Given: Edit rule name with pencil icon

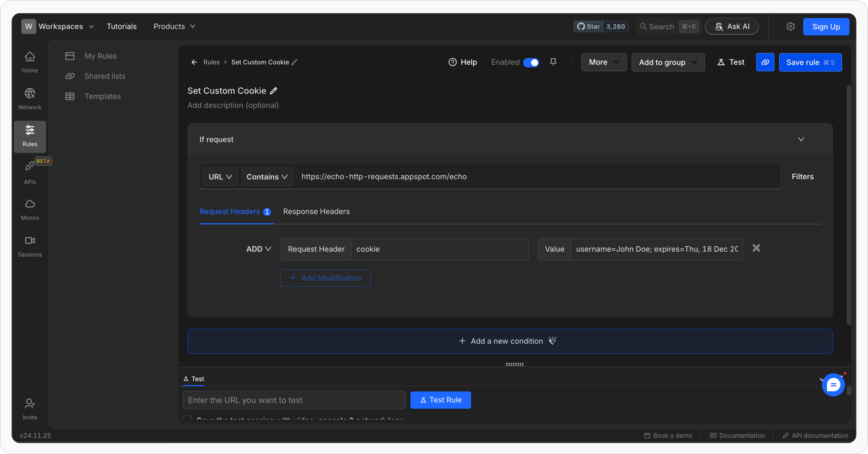Looking at the screenshot, I should [274, 91].
